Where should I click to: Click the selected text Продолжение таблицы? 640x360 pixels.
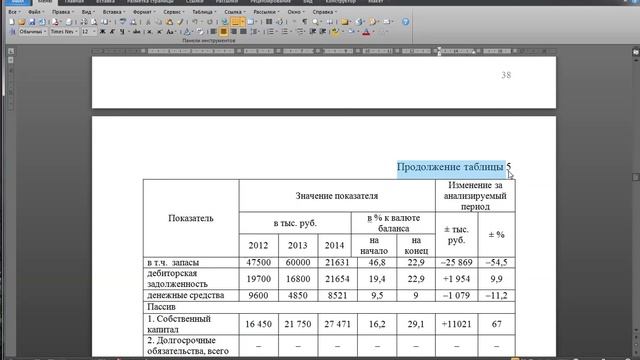coord(450,167)
